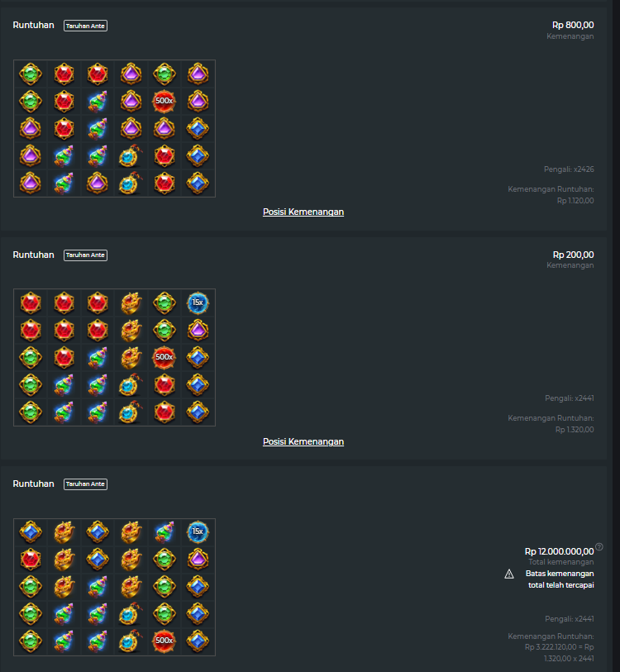Click the 15x multiplier orb in second grid

198,303
